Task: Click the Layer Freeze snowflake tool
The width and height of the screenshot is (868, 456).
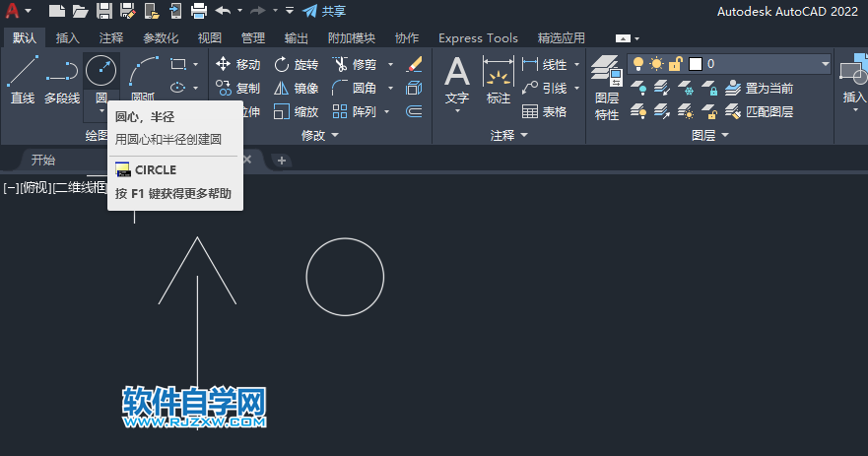Action: [686, 88]
